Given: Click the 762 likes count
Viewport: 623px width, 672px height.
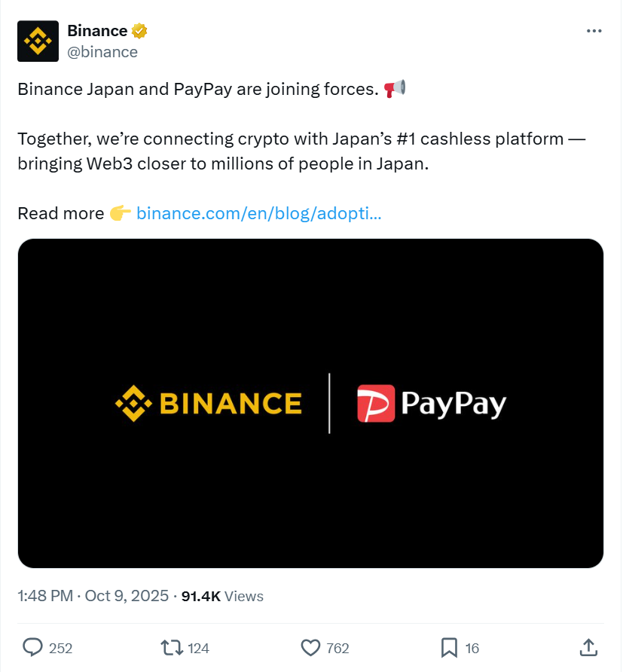Looking at the screenshot, I should click(x=337, y=648).
